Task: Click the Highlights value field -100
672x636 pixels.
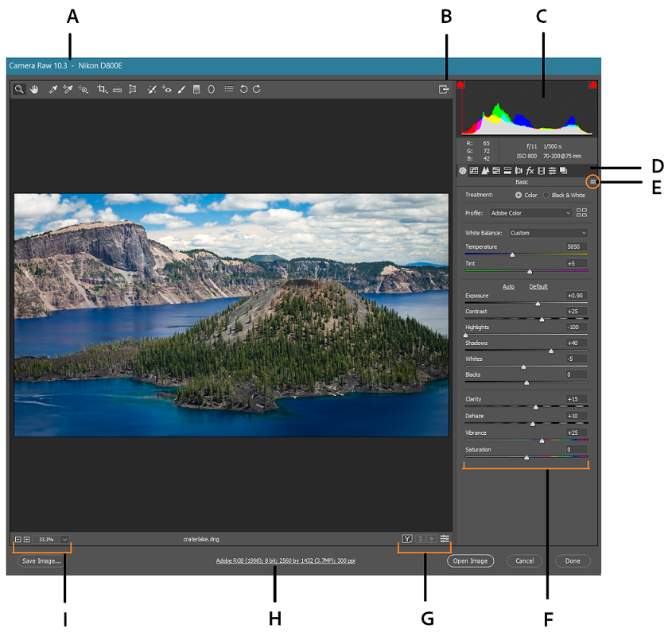Action: click(x=577, y=327)
